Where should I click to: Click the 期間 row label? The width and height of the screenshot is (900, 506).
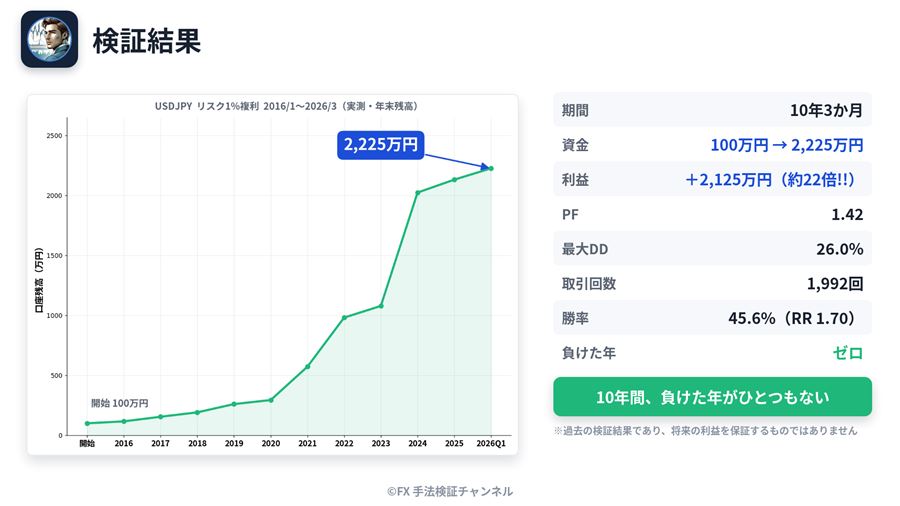tap(575, 110)
